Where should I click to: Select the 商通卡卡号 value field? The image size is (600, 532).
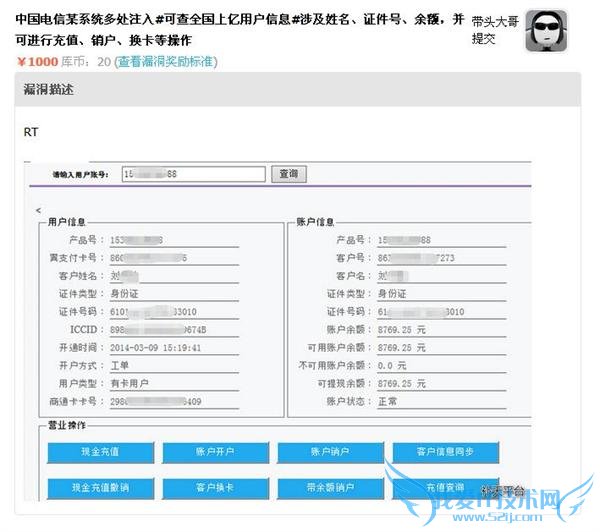174,401
